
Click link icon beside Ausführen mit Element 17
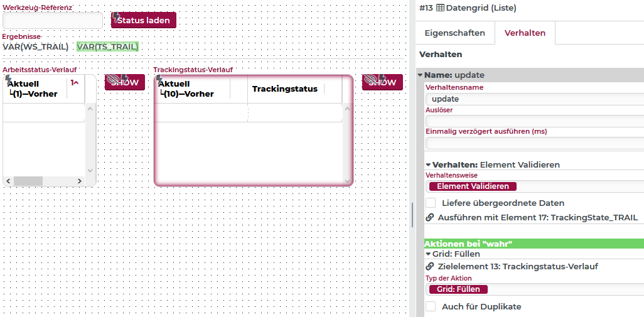(430, 218)
